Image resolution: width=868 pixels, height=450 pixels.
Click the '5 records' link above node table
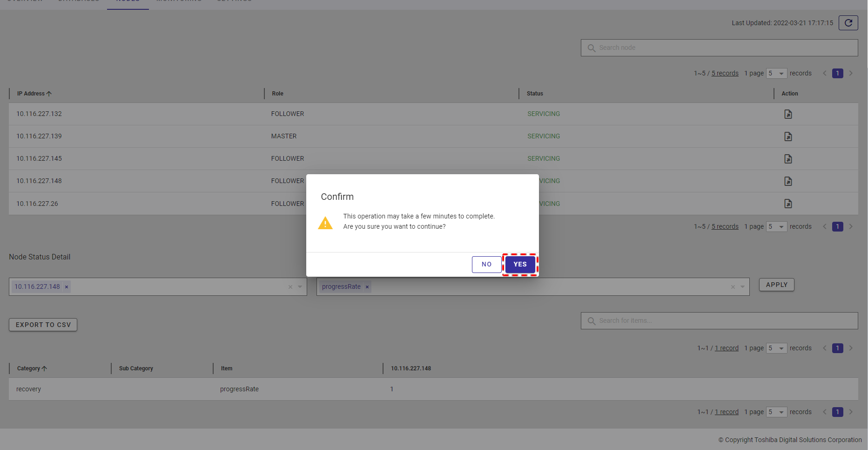tap(725, 74)
